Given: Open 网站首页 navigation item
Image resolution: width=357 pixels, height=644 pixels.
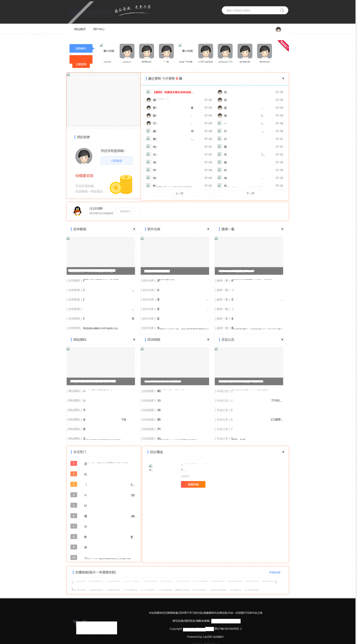Looking at the screenshot, I should [80, 29].
